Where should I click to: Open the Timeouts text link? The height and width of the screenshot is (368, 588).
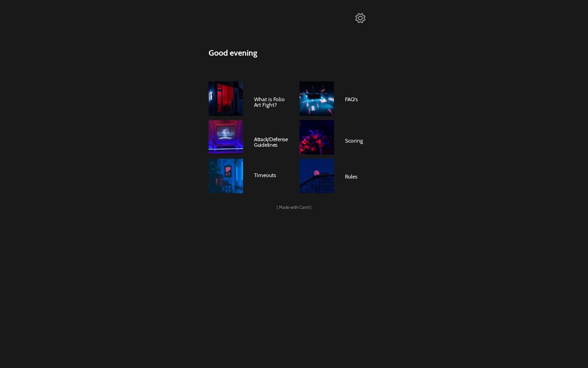(265, 175)
